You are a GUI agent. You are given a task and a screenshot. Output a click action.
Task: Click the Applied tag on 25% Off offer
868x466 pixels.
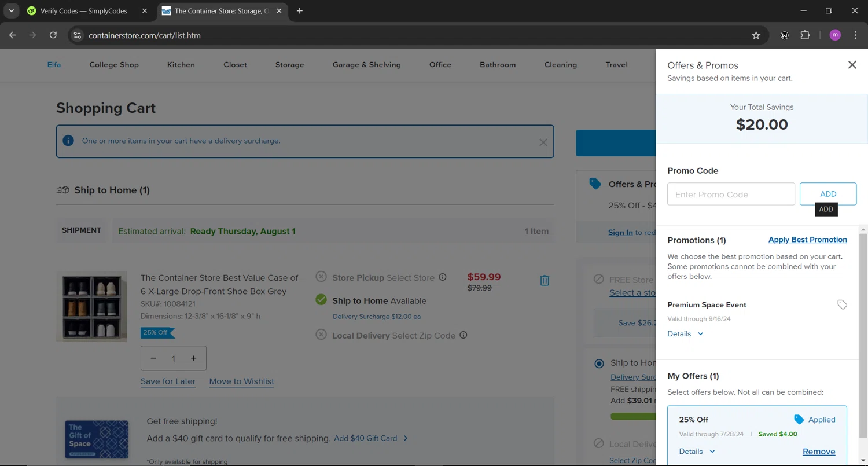[815, 420]
